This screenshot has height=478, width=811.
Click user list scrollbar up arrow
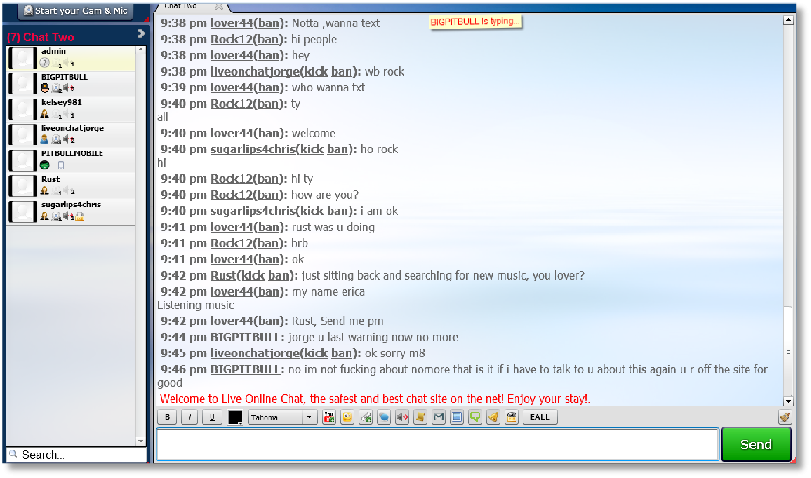(x=140, y=49)
